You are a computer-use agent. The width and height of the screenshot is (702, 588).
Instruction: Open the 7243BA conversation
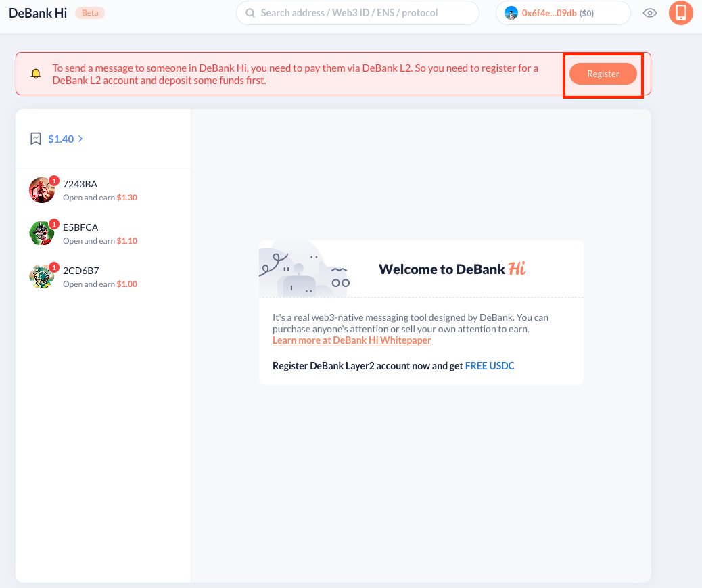[x=103, y=190]
